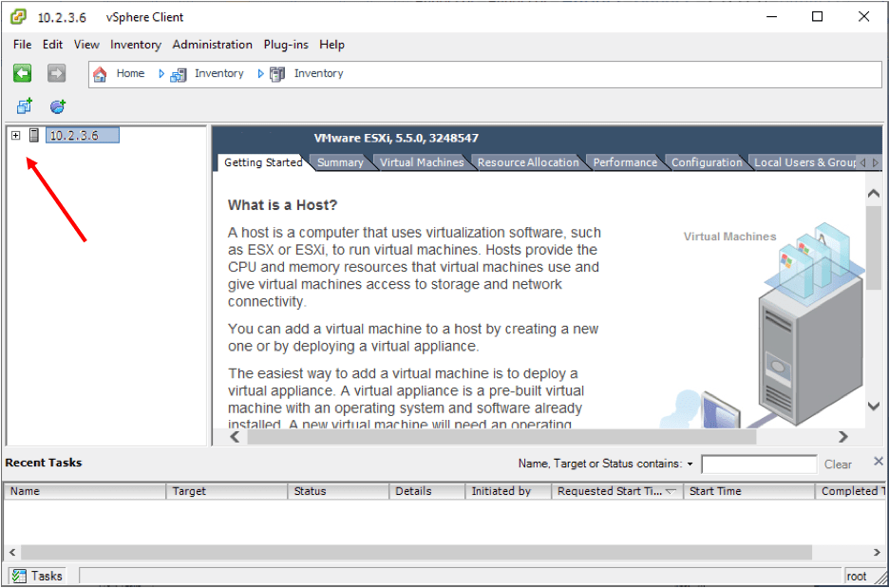Expand the 10.2.3.6 host tree node

[16, 136]
